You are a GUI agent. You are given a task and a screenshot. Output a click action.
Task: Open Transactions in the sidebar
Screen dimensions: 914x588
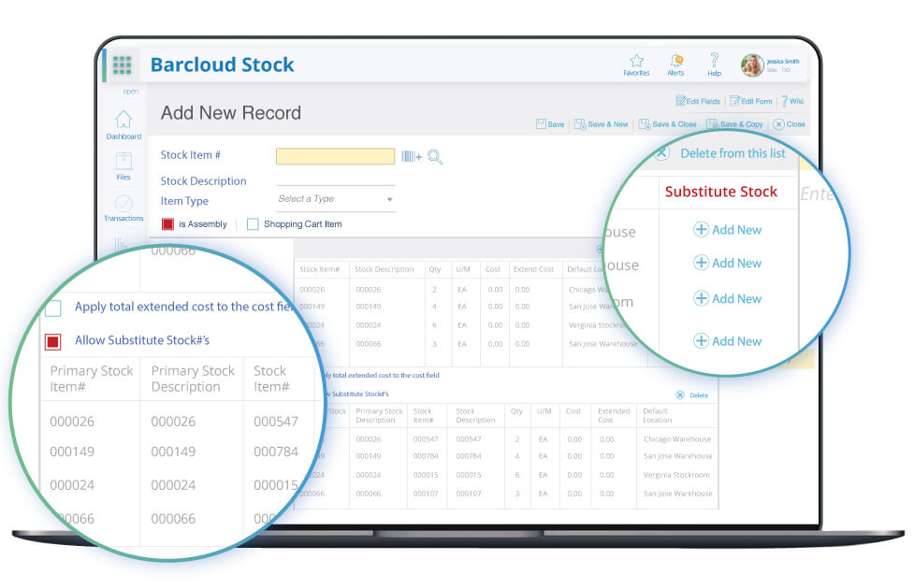pyautogui.click(x=123, y=208)
